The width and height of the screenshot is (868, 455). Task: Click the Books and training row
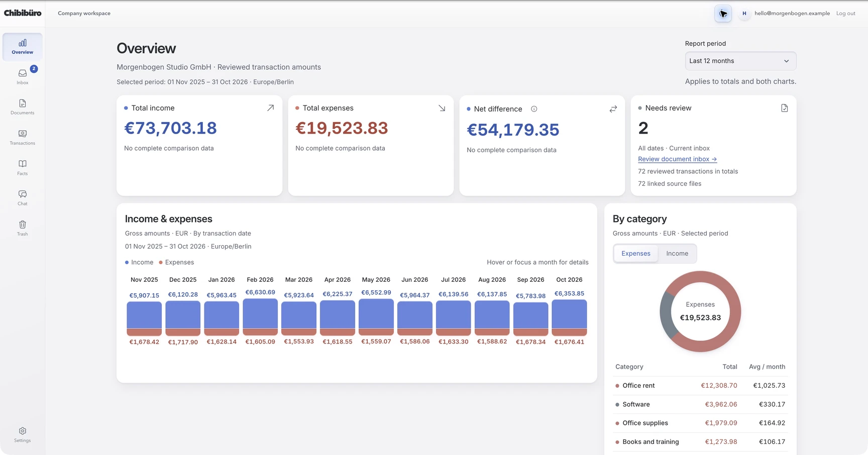pyautogui.click(x=700, y=442)
